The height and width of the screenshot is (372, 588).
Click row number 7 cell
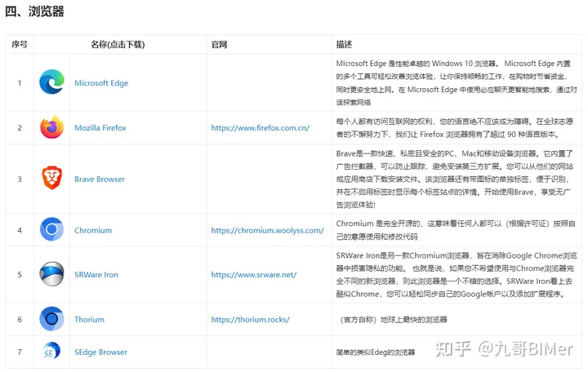[20, 352]
